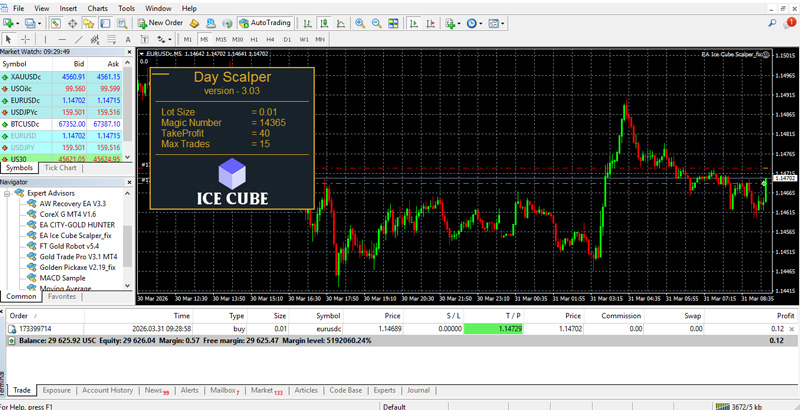Open a new chart window
The width and height of the screenshot is (800, 410).
pos(8,23)
